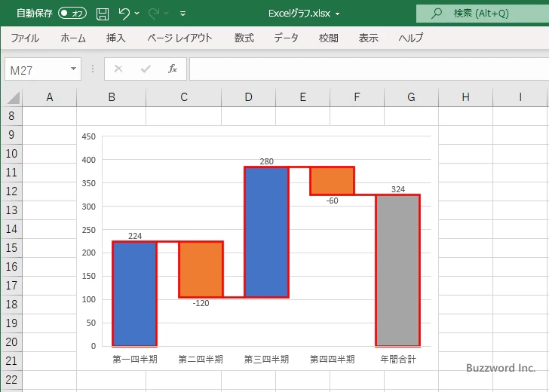Image resolution: width=549 pixels, height=392 pixels.
Task: Click the axis label 第四四半期
Action: pos(333,360)
